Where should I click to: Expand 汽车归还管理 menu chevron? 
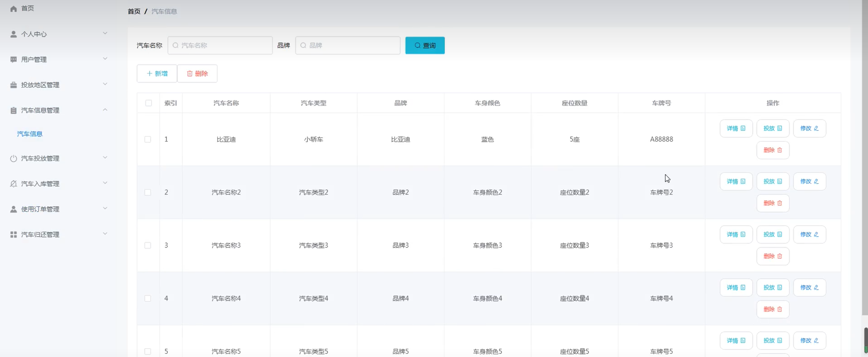coord(105,233)
